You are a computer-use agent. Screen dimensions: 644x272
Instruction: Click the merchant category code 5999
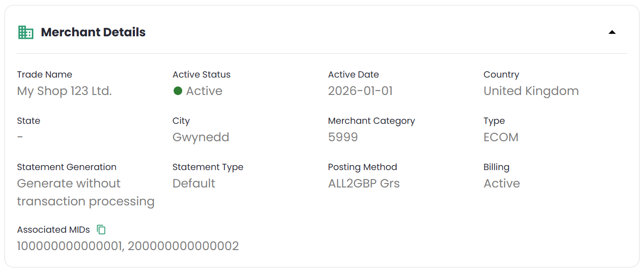tap(343, 137)
